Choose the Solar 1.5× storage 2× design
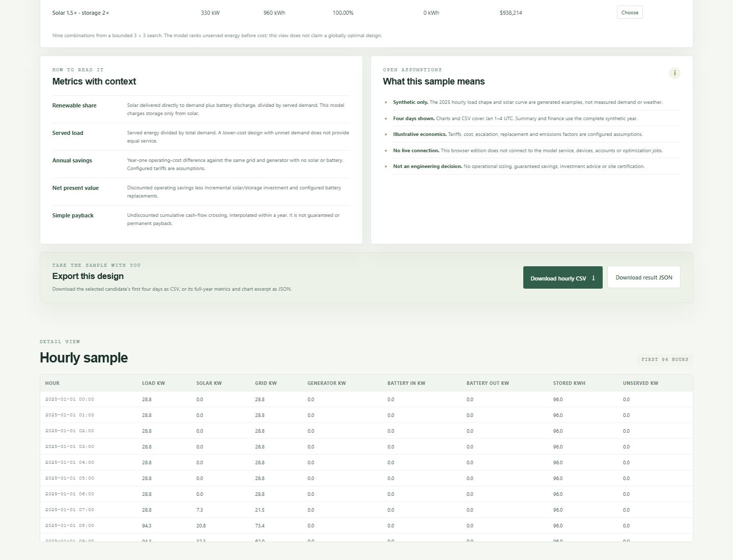Image resolution: width=733 pixels, height=560 pixels. tap(630, 13)
